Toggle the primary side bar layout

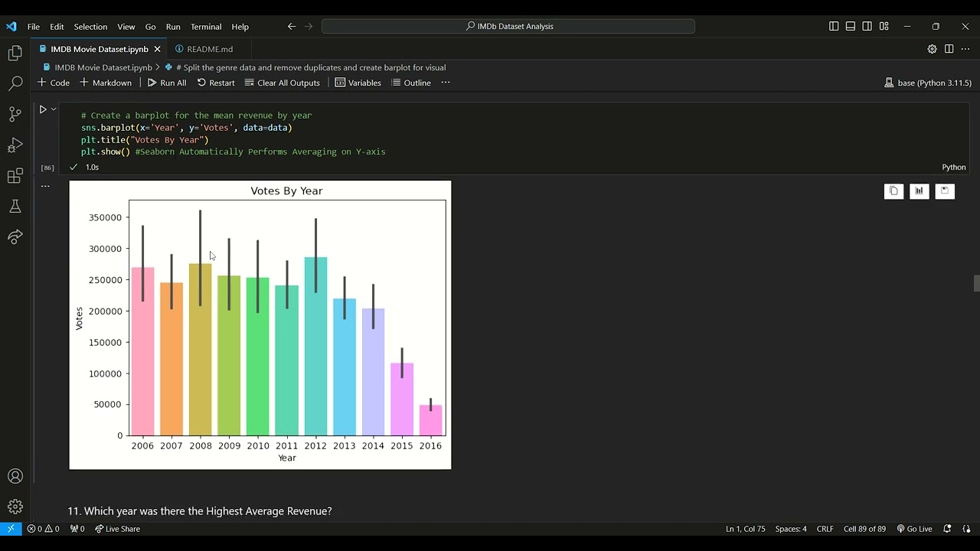pyautogui.click(x=834, y=26)
